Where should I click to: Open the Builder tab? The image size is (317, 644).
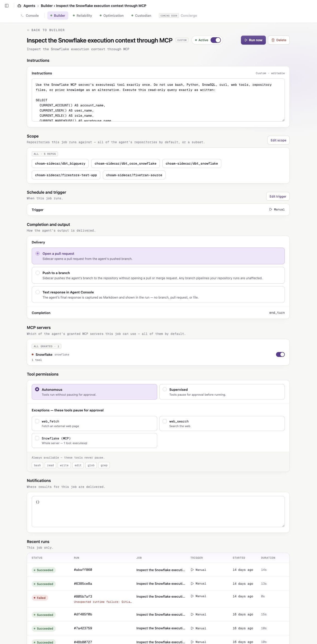[58, 16]
